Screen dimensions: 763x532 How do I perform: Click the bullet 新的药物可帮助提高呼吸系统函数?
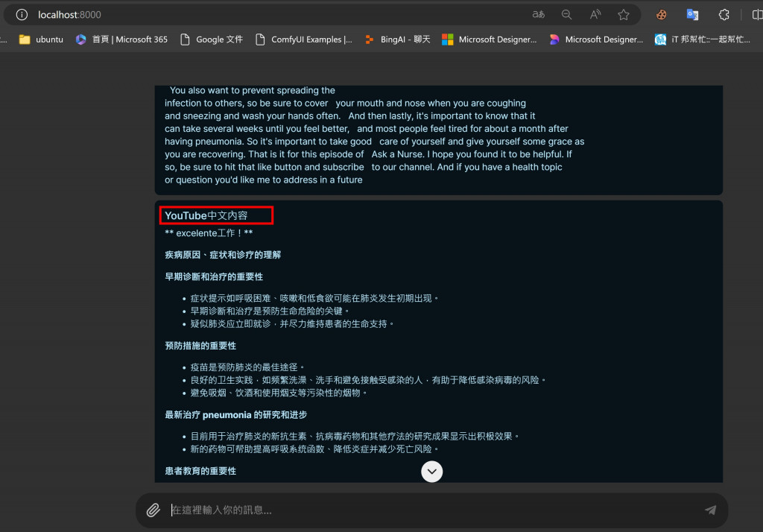pyautogui.click(x=315, y=449)
